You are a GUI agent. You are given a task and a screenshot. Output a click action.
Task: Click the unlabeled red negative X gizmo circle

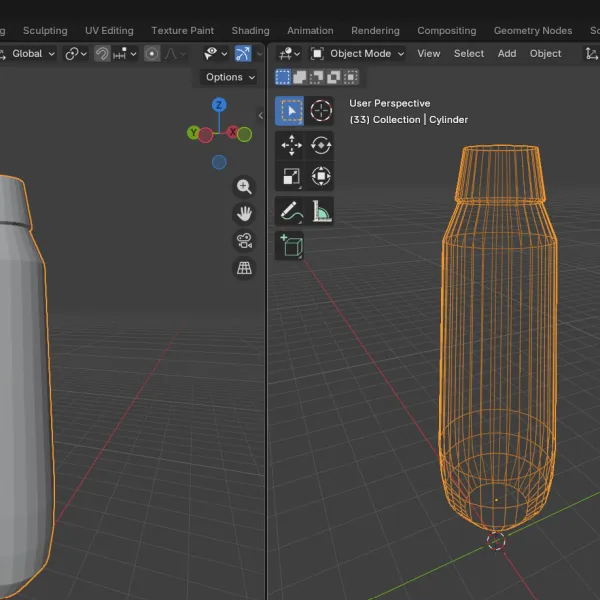pos(206,135)
